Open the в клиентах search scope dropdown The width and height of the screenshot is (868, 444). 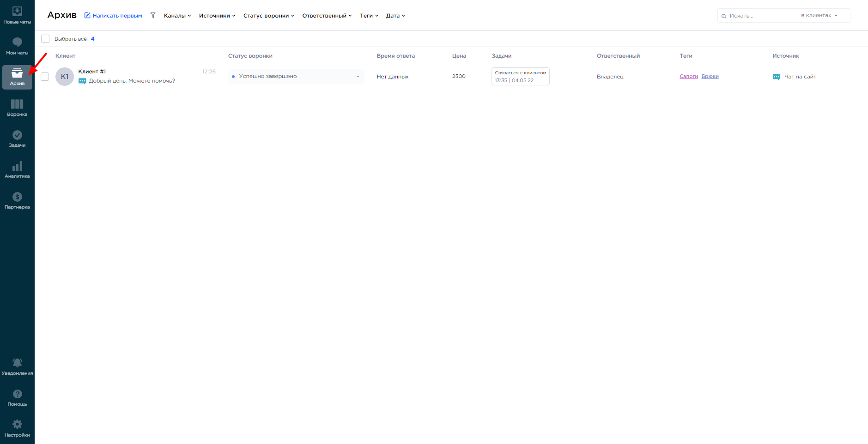[x=824, y=16]
